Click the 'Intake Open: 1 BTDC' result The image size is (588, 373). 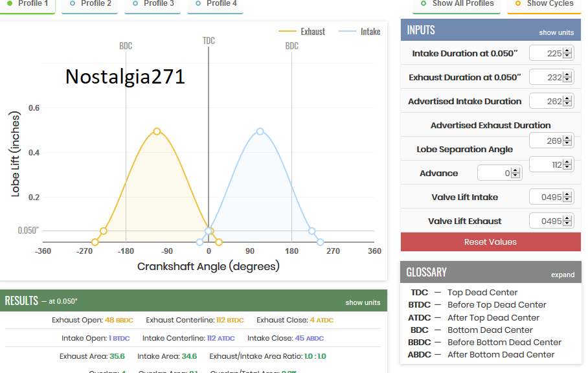(x=96, y=338)
